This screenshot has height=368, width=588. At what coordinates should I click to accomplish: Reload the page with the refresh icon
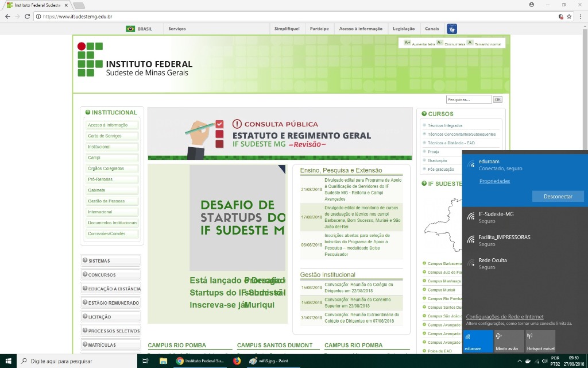(x=27, y=17)
